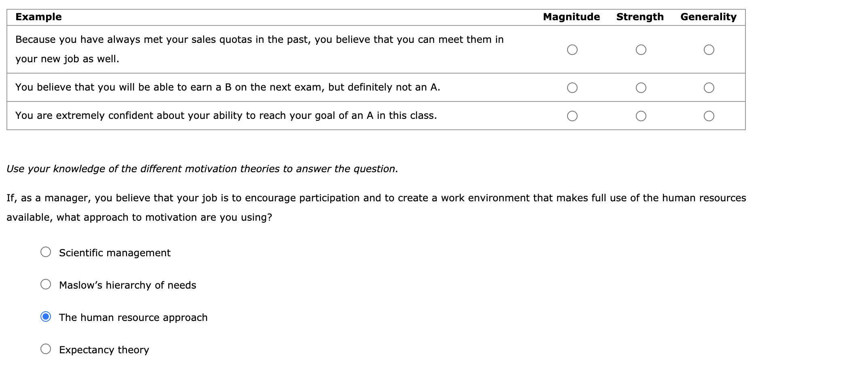Viewport: 868px width, 384px height.
Task: Select Generality for the sales quotas example
Action: click(709, 50)
